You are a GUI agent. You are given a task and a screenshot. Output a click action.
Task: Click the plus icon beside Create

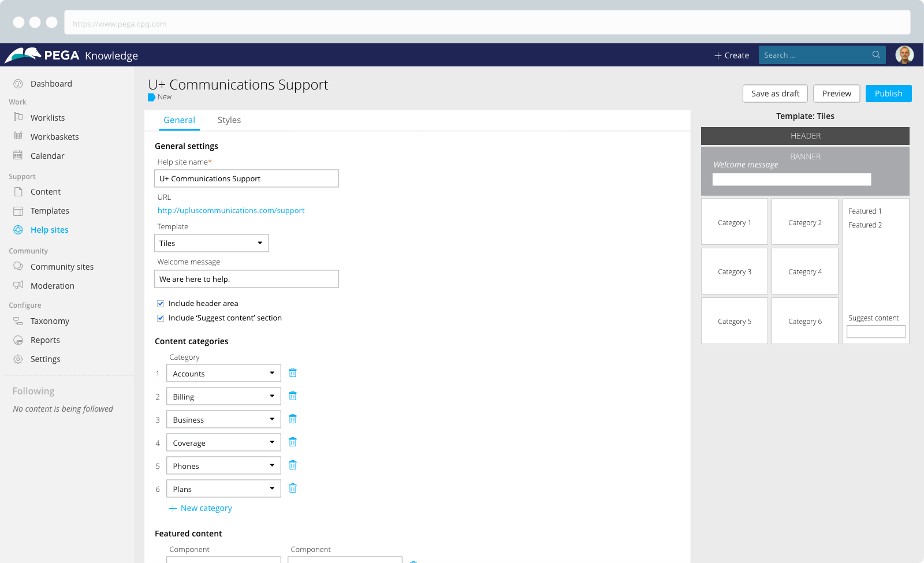[718, 55]
